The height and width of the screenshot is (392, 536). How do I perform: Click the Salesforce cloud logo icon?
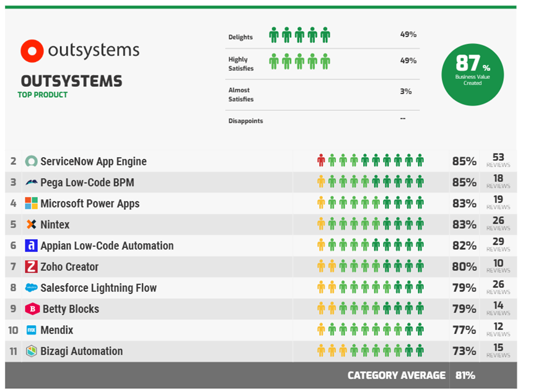point(31,288)
